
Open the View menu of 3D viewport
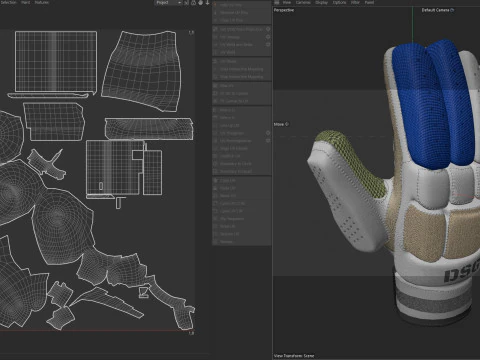(x=287, y=2)
